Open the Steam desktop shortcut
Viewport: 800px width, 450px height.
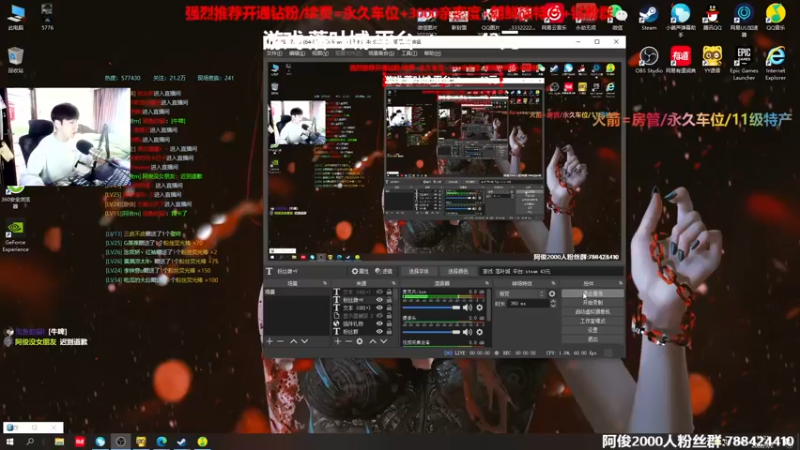[x=648, y=16]
